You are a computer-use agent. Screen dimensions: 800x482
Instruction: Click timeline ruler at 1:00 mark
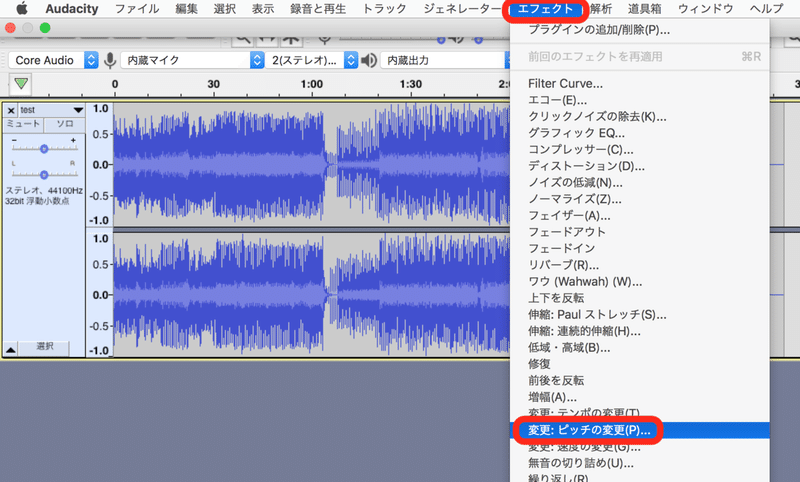[311, 84]
